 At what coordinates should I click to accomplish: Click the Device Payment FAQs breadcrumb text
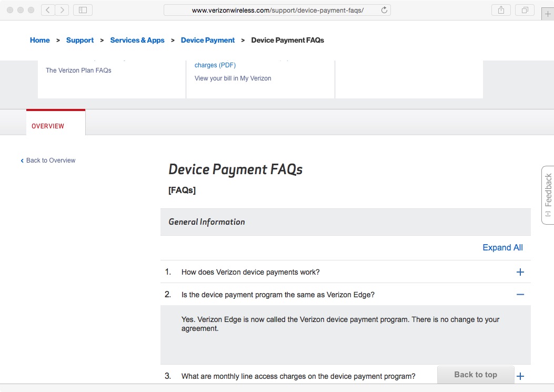click(288, 41)
